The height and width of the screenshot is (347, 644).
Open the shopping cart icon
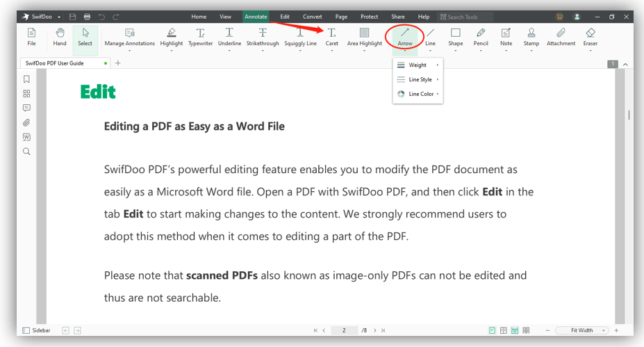[x=559, y=17]
